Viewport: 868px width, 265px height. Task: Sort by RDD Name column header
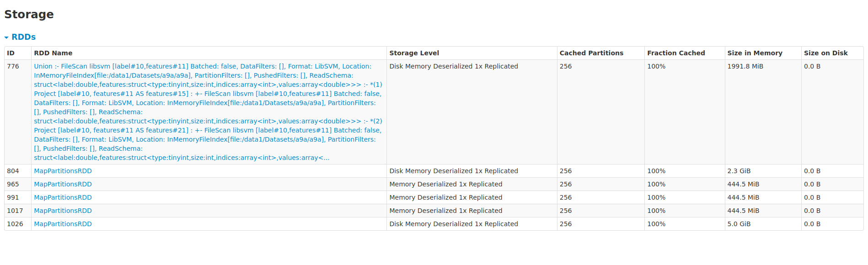53,53
